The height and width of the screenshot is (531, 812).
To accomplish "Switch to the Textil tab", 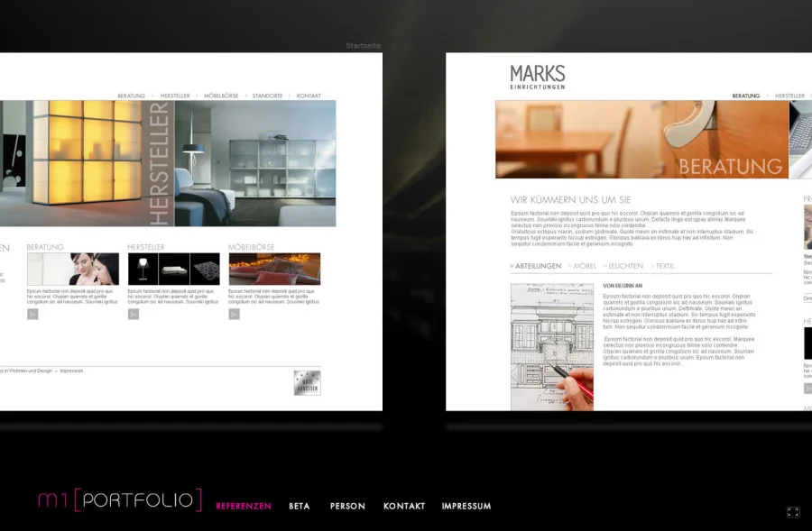I will point(664,266).
